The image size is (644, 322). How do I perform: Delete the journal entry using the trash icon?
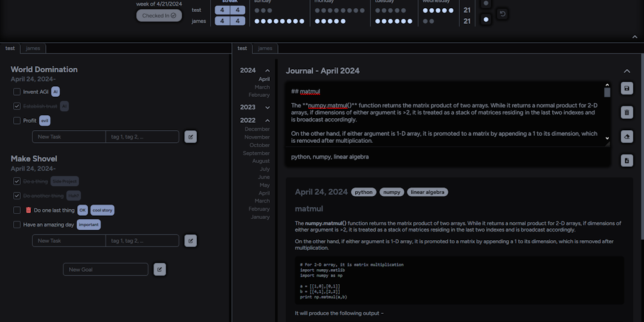tap(626, 113)
